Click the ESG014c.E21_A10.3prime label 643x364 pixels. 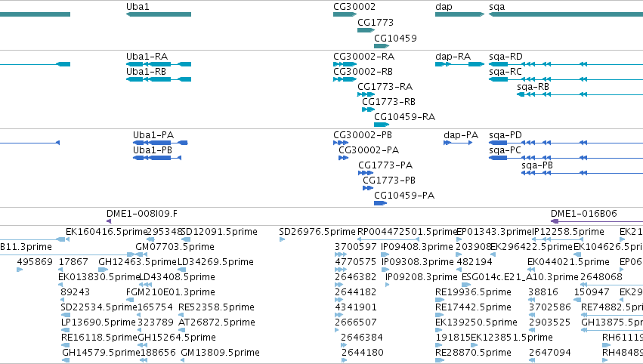520,277
